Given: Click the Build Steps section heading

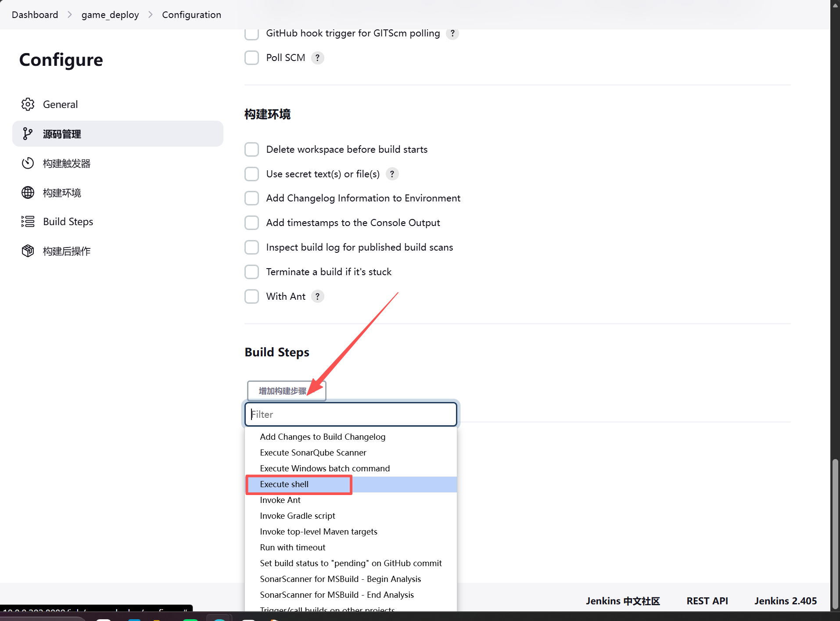Looking at the screenshot, I should click(277, 352).
